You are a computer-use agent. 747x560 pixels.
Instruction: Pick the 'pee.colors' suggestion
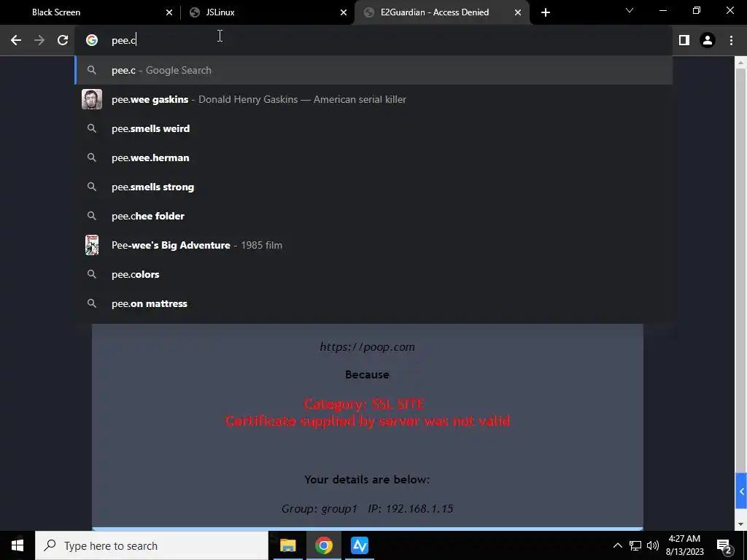[373, 274]
